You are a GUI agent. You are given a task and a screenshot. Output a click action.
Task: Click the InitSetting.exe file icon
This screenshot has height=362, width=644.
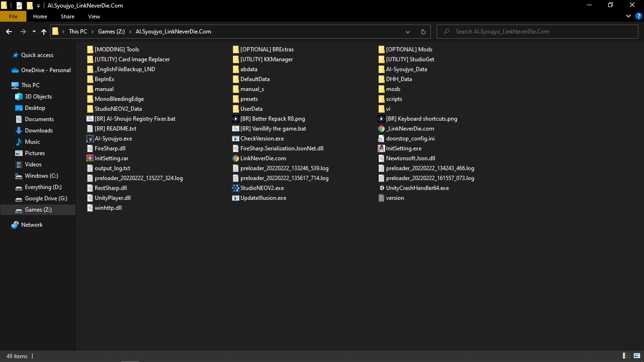tap(381, 148)
